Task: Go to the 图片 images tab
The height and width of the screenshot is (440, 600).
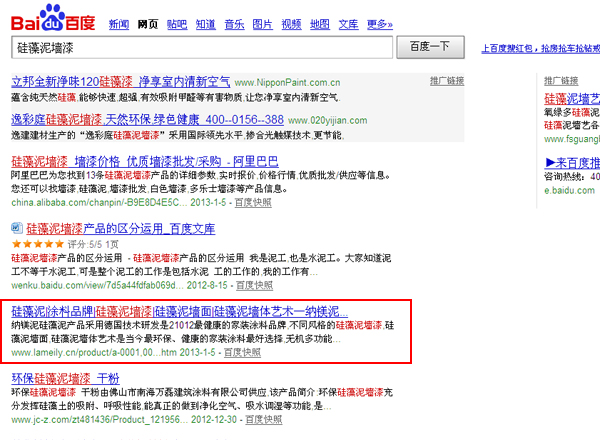Action: point(262,24)
